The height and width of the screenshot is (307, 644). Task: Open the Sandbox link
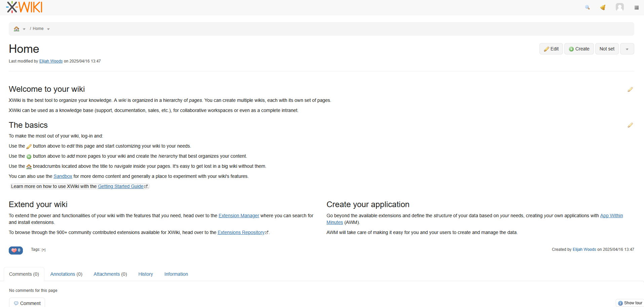point(63,176)
